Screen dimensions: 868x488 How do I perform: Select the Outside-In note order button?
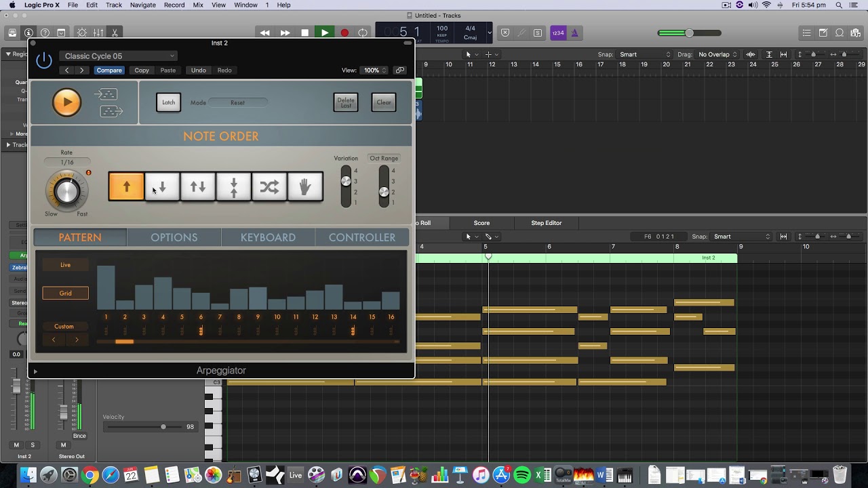click(234, 187)
